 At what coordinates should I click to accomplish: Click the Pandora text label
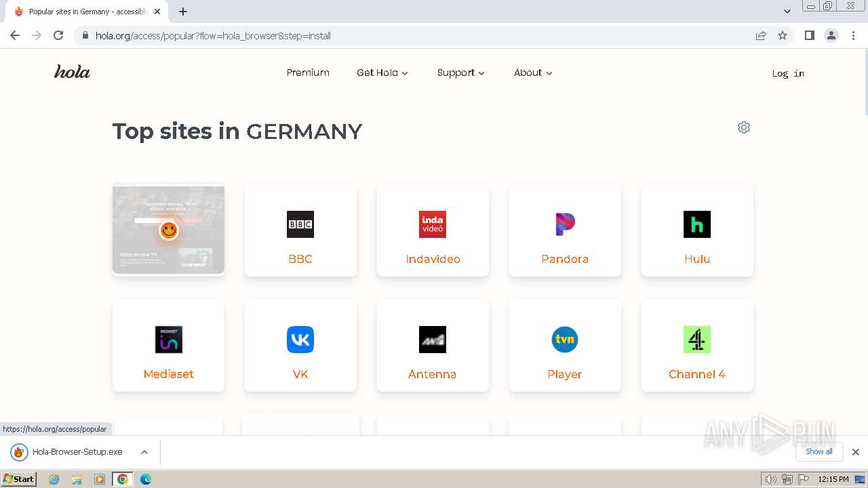[x=565, y=259]
